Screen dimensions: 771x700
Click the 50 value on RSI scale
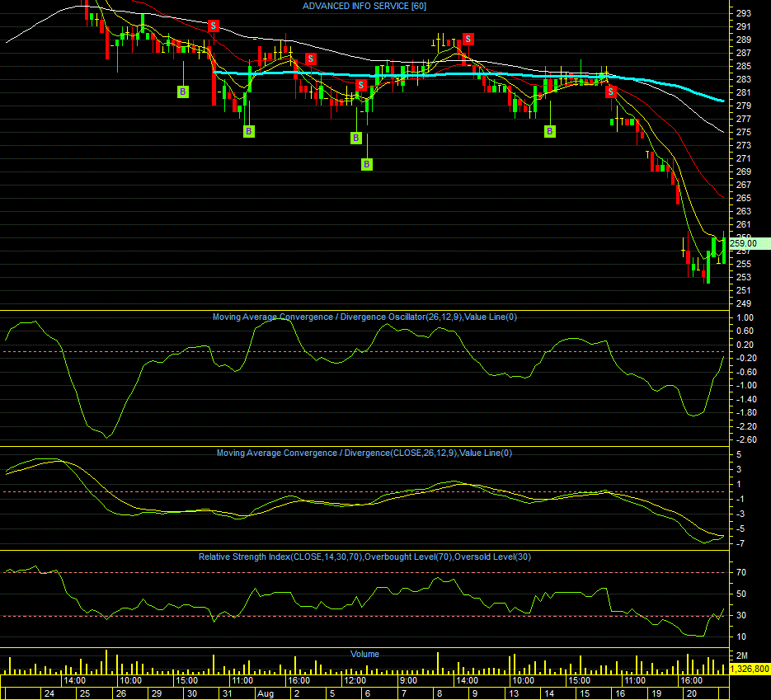tap(741, 594)
